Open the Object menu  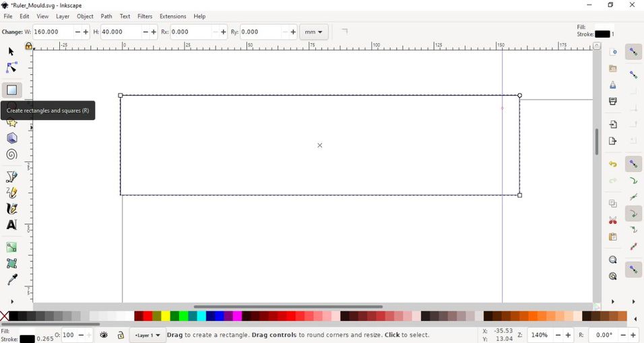coord(85,16)
